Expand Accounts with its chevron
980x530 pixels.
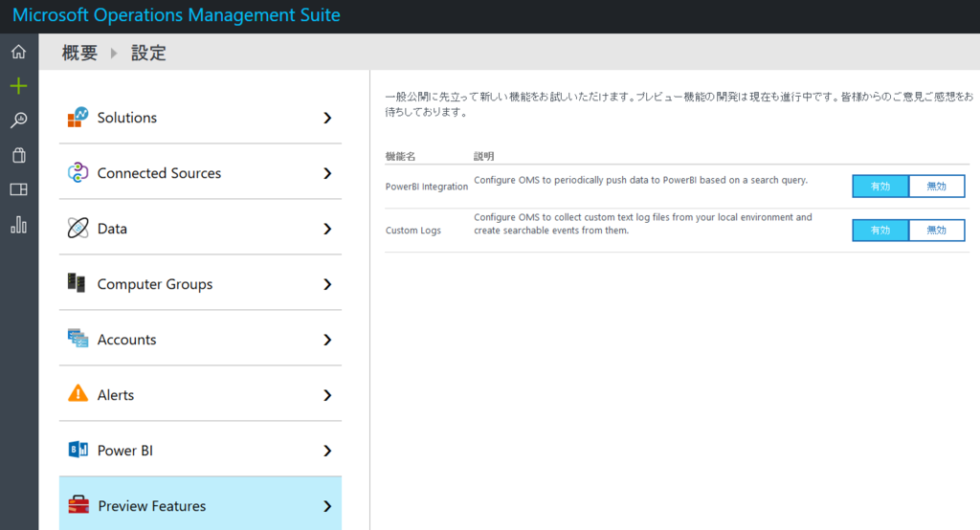327,340
